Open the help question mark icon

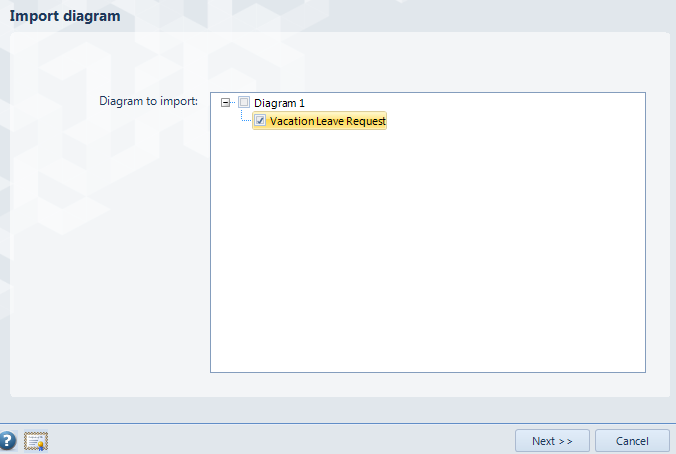click(x=7, y=441)
